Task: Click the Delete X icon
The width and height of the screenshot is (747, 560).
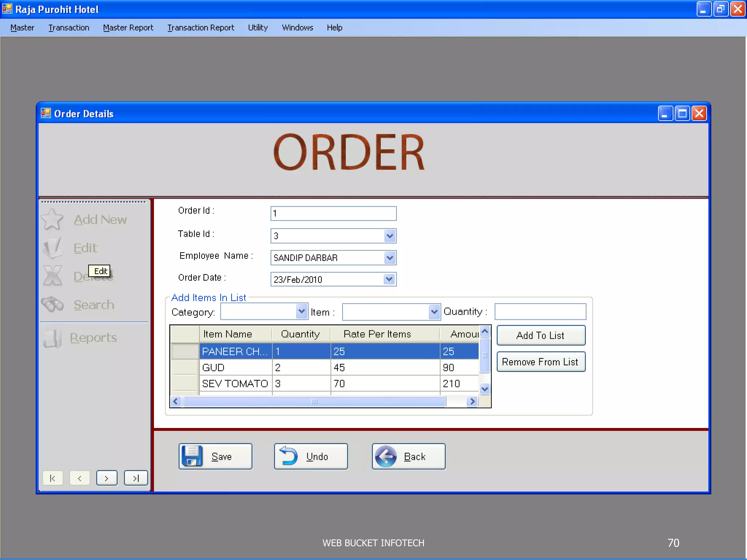Action: [53, 276]
